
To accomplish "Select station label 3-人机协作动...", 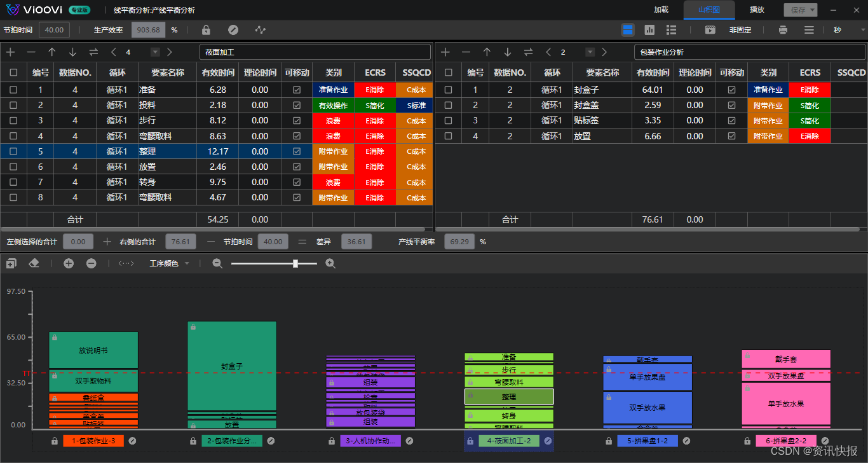I will (x=370, y=441).
